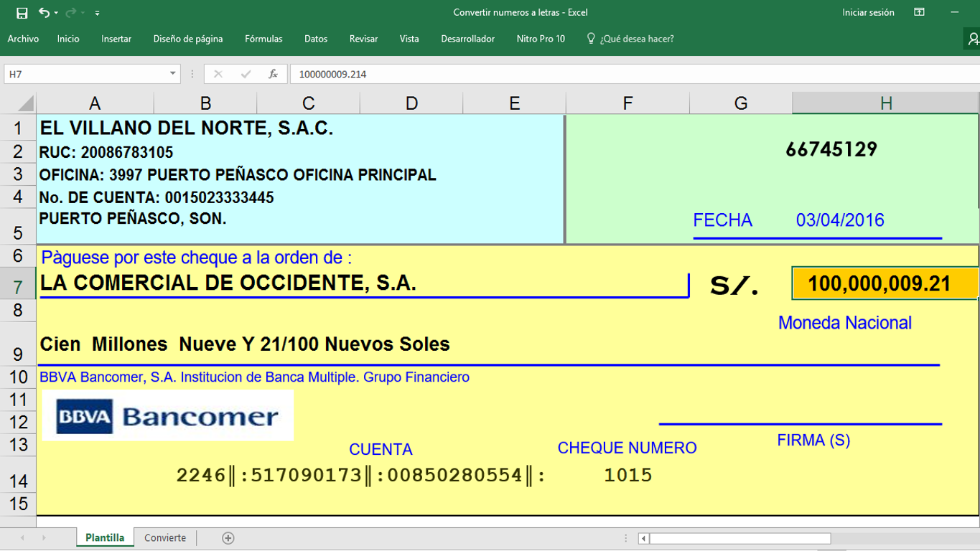Select column A header

tap(95, 103)
